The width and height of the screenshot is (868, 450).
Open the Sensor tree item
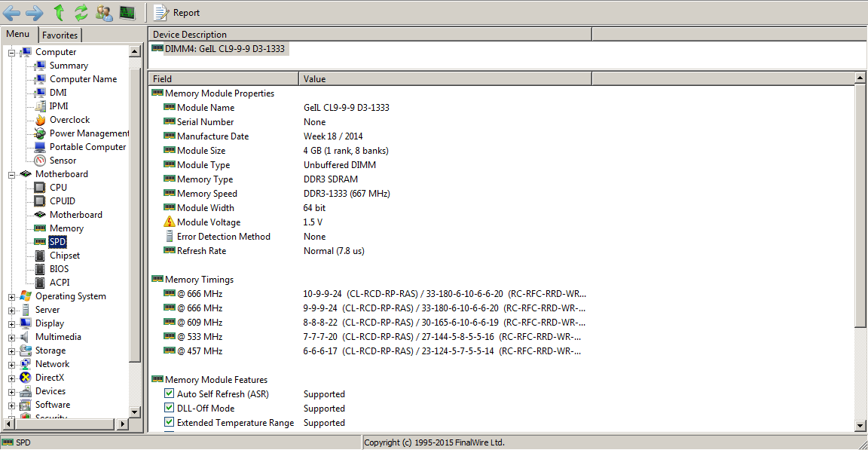(63, 161)
